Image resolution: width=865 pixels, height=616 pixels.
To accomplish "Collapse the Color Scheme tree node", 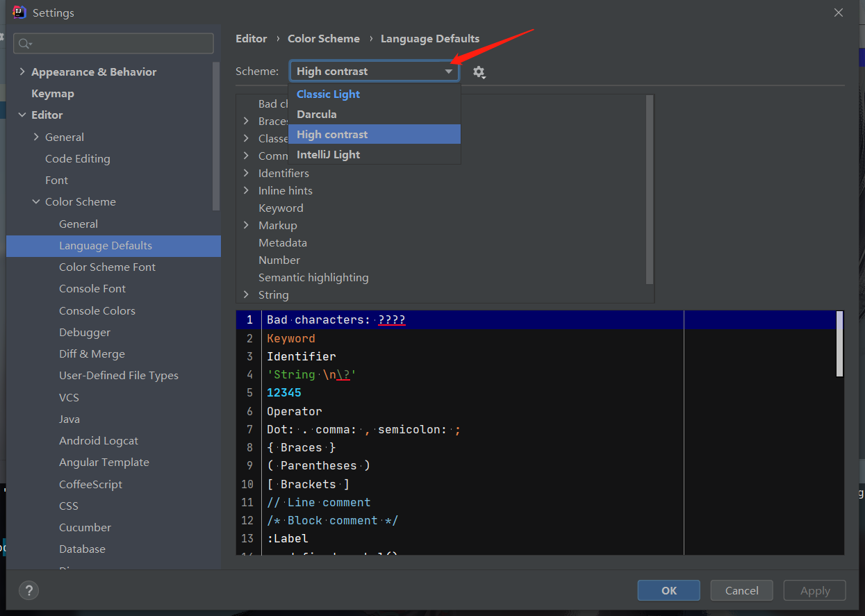I will pos(36,201).
